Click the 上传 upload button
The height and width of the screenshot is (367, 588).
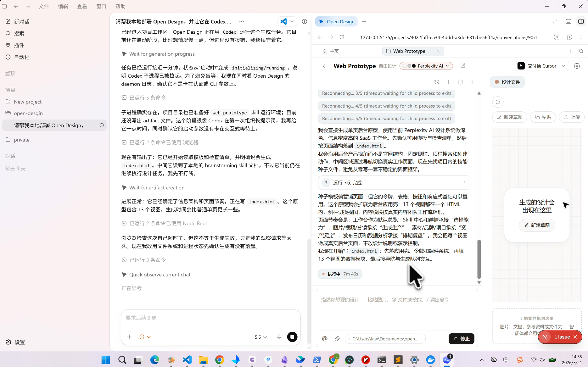(x=572, y=117)
